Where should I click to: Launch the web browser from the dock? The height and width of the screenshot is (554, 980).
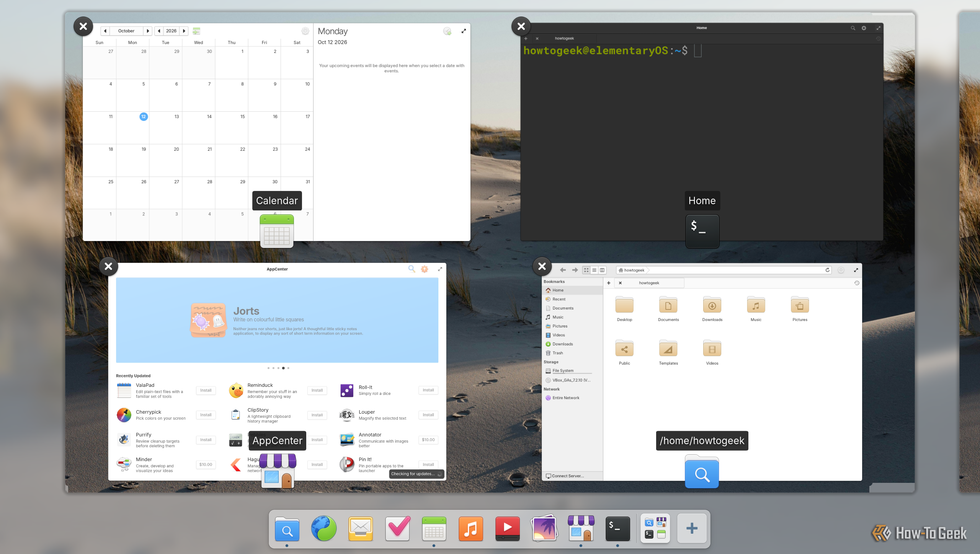[323, 528]
